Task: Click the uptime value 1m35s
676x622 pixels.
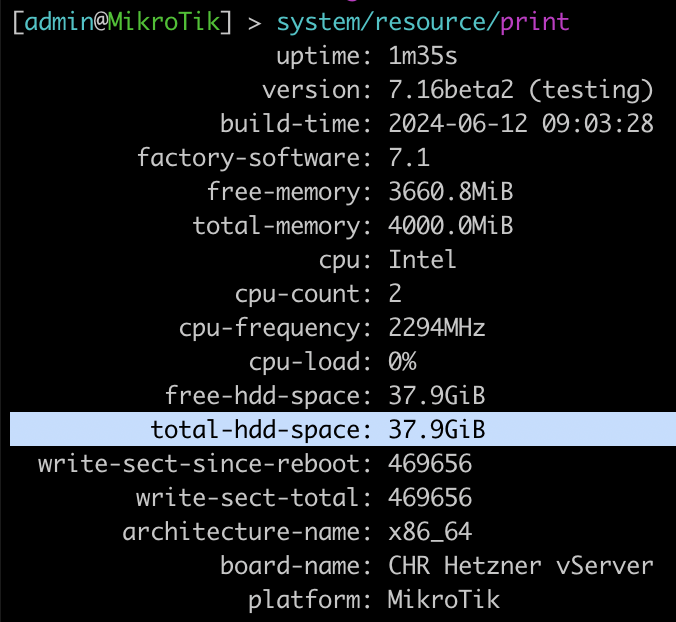Action: pos(422,56)
